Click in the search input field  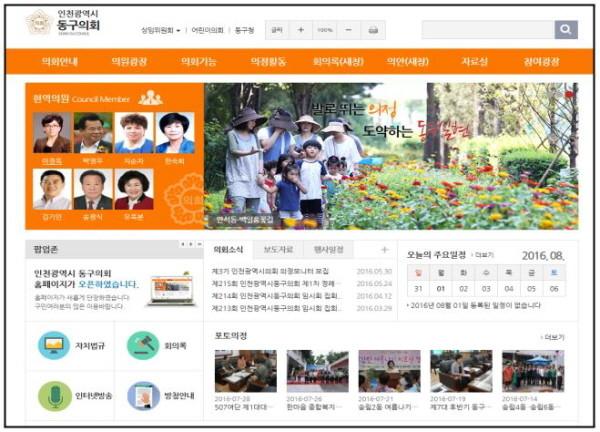[488, 30]
